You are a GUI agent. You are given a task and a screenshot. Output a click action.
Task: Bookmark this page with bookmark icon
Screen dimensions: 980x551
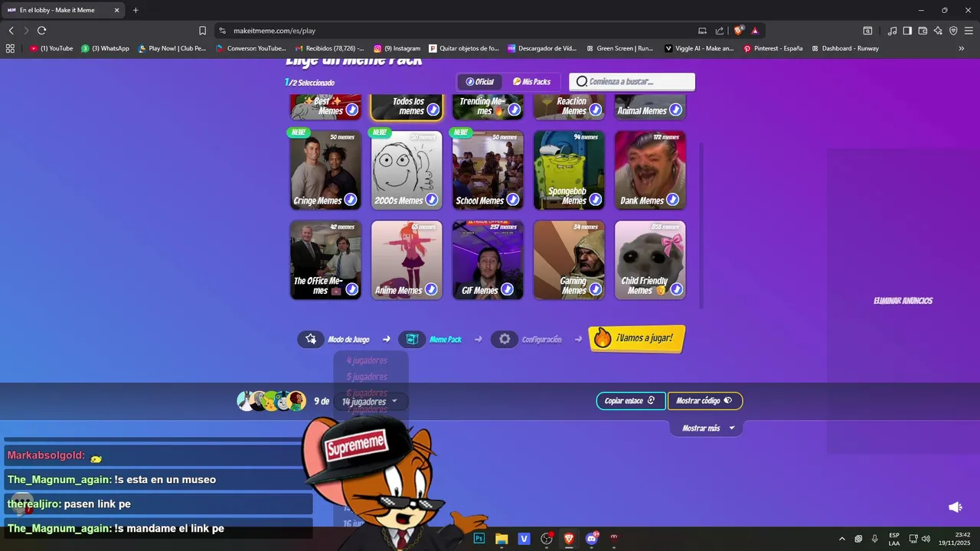coord(202,31)
